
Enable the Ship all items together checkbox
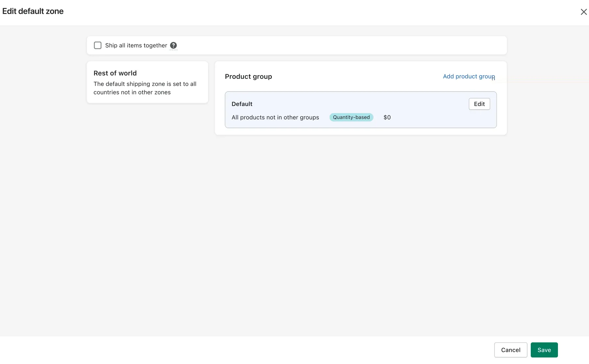[97, 45]
